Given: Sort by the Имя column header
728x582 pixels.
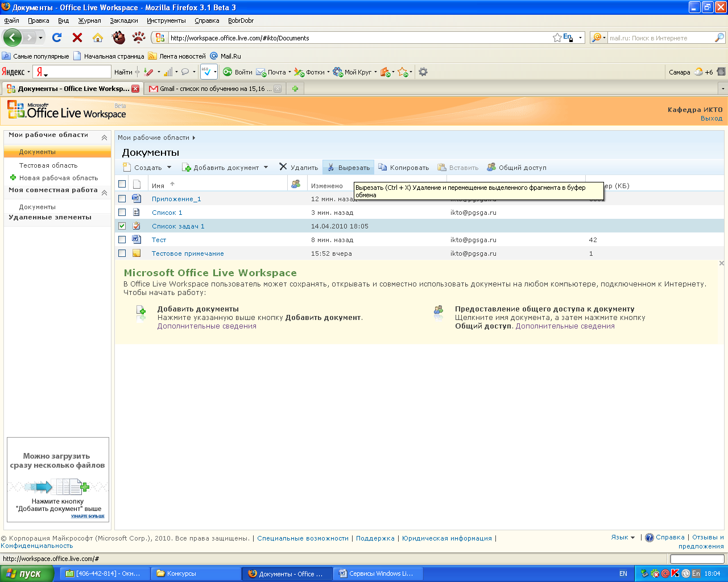Looking at the screenshot, I should [158, 186].
